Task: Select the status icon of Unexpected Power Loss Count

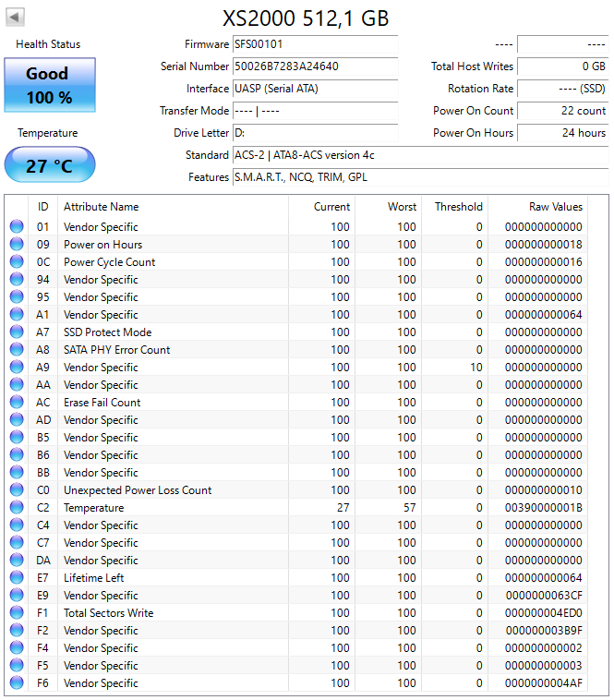Action: pos(17,490)
